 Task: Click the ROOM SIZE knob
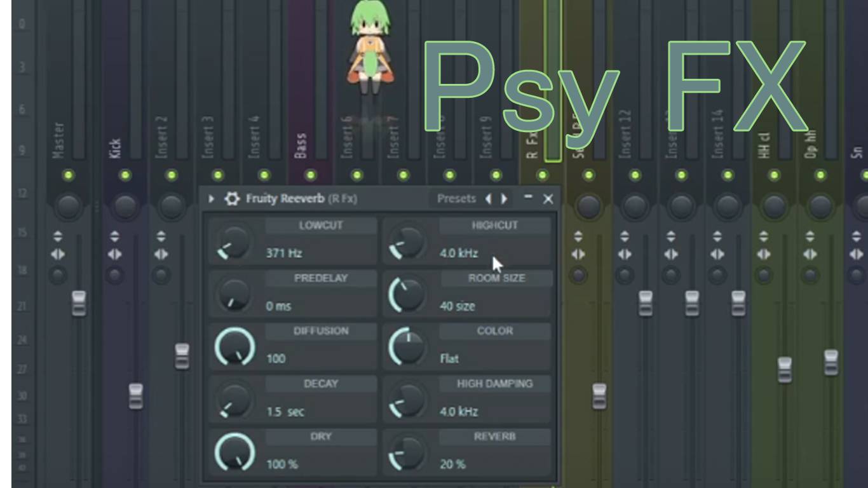point(407,295)
